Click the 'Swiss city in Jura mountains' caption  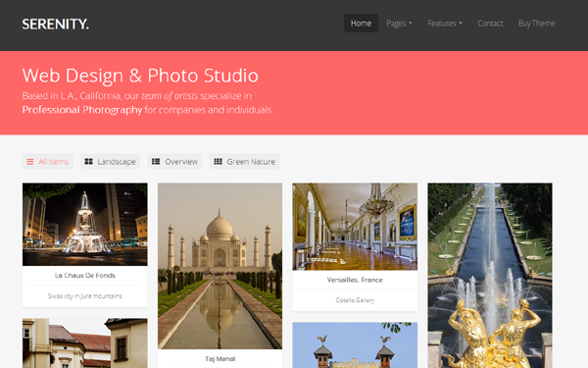click(84, 296)
